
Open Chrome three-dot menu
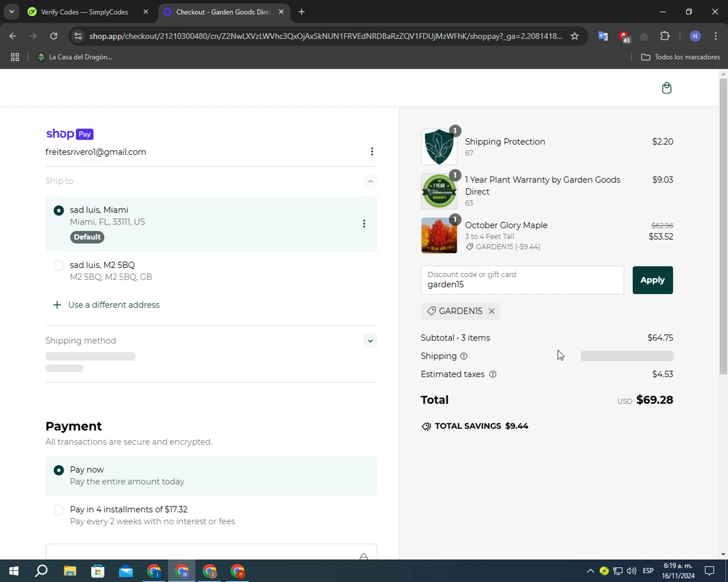pos(715,36)
